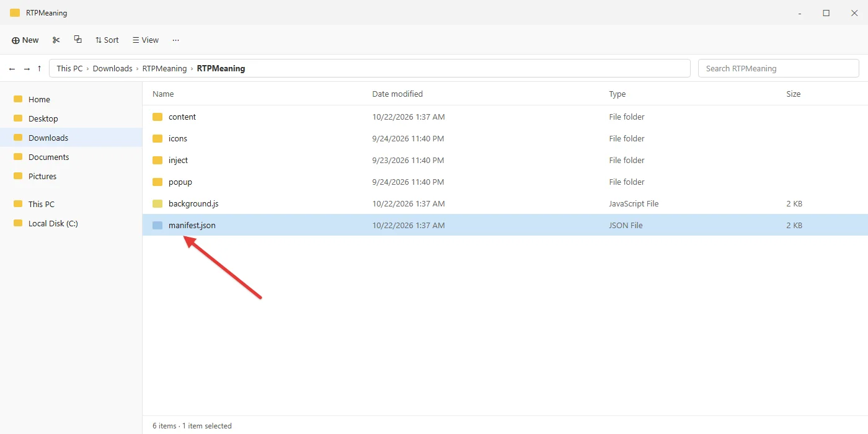Click inject's date 9/23/2026 11:40 PM

click(408, 160)
